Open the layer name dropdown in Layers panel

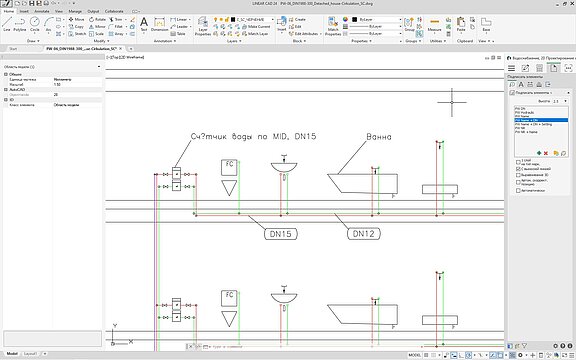pyautogui.click(x=252, y=19)
